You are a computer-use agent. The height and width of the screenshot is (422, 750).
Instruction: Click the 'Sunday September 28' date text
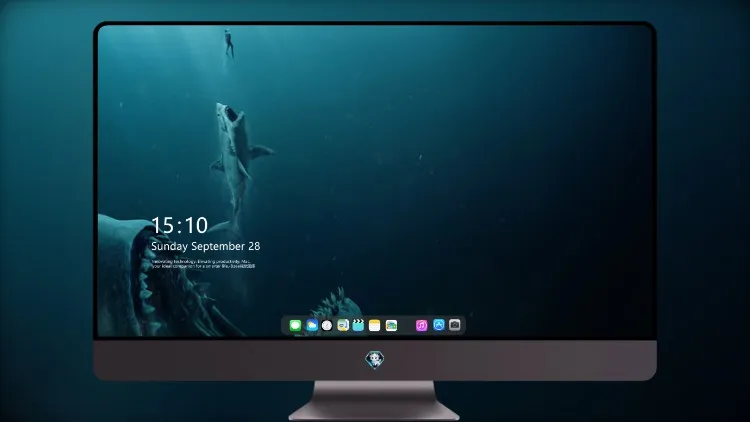(206, 246)
